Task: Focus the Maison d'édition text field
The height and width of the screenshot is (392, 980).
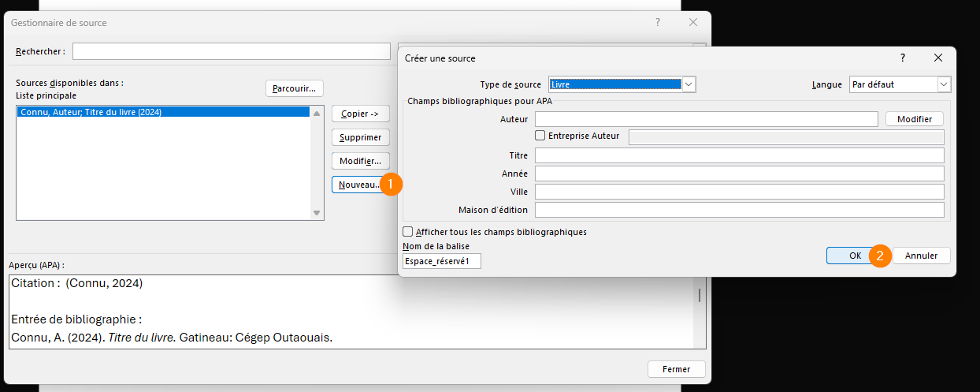Action: click(739, 210)
